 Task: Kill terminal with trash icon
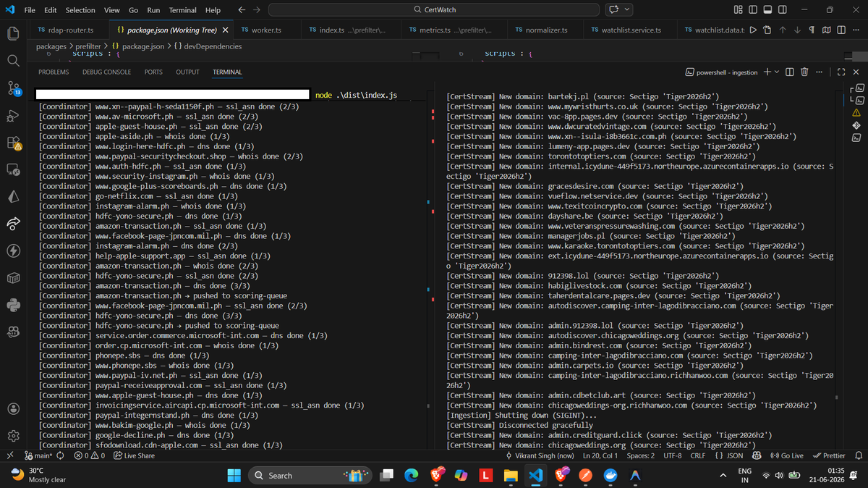pos(804,72)
